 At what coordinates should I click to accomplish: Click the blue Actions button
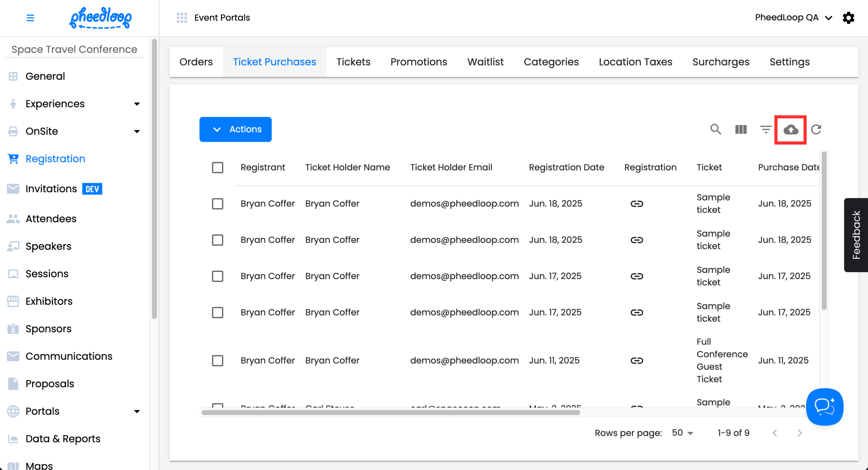pos(235,129)
